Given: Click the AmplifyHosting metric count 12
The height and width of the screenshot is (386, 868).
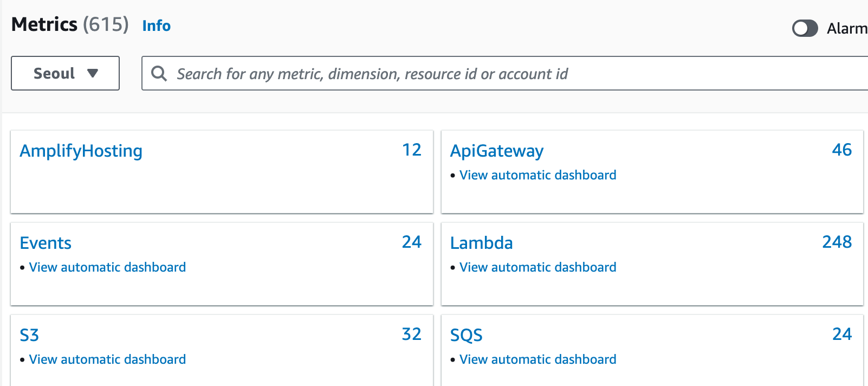Looking at the screenshot, I should point(411,150).
